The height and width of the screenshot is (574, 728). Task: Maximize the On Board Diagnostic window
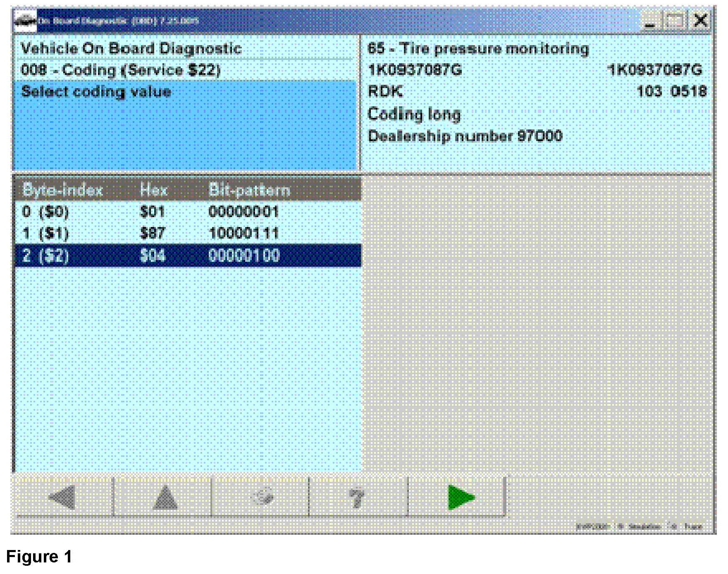coord(675,21)
